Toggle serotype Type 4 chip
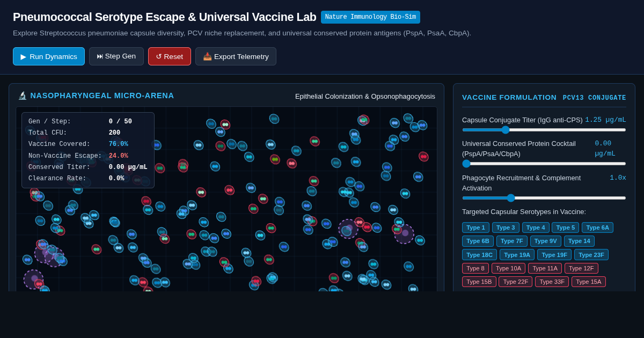This screenshot has height=338, width=644. tap(536, 227)
